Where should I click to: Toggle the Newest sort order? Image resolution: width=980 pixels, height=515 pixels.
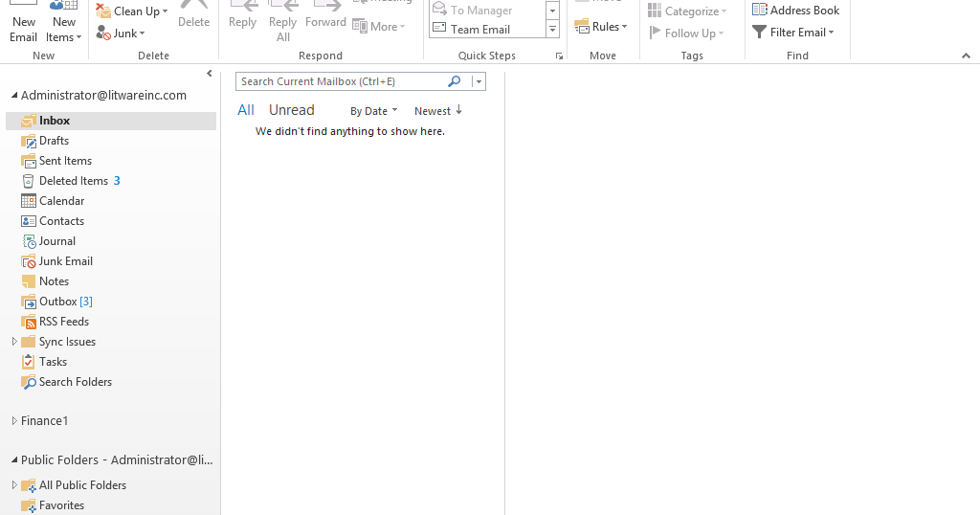tap(438, 111)
